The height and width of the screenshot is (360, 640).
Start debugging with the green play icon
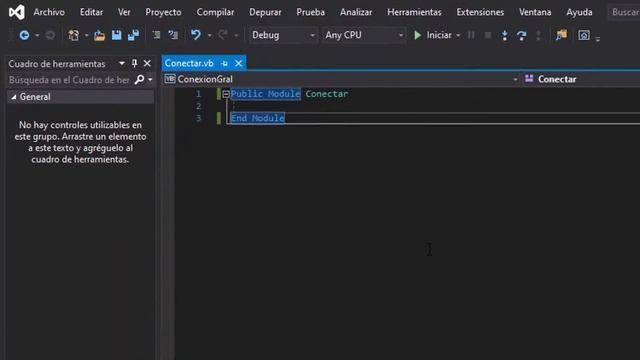click(x=417, y=36)
